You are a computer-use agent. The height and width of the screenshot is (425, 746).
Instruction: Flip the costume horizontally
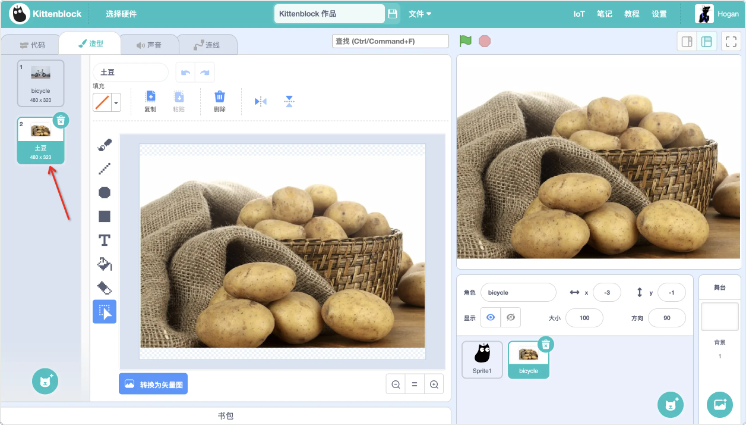261,101
